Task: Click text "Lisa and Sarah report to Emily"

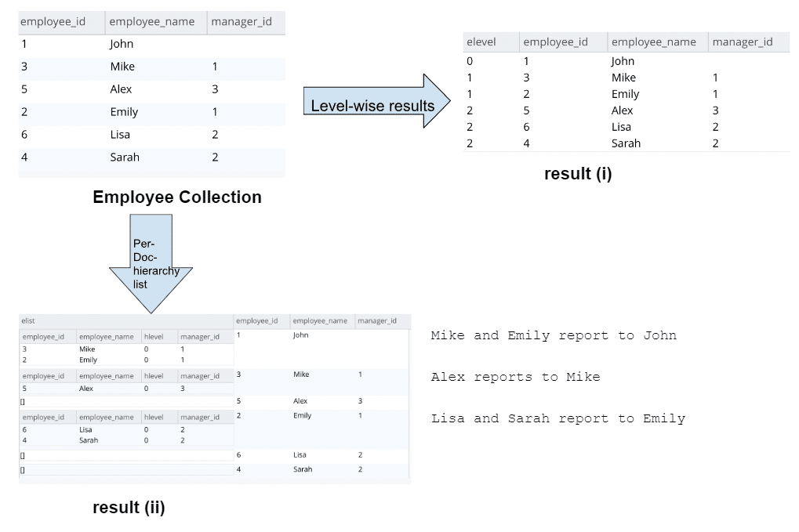Action: point(557,418)
